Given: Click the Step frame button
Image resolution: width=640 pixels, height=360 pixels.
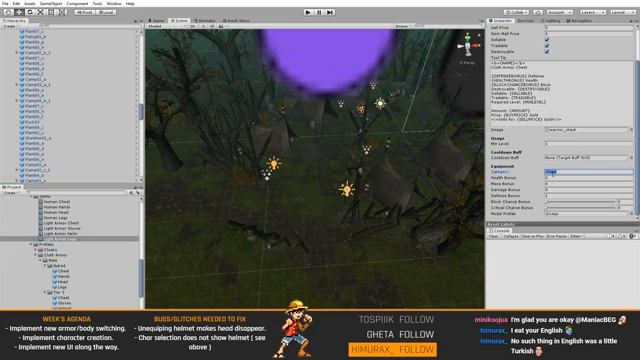Looking at the screenshot, I should point(330,12).
